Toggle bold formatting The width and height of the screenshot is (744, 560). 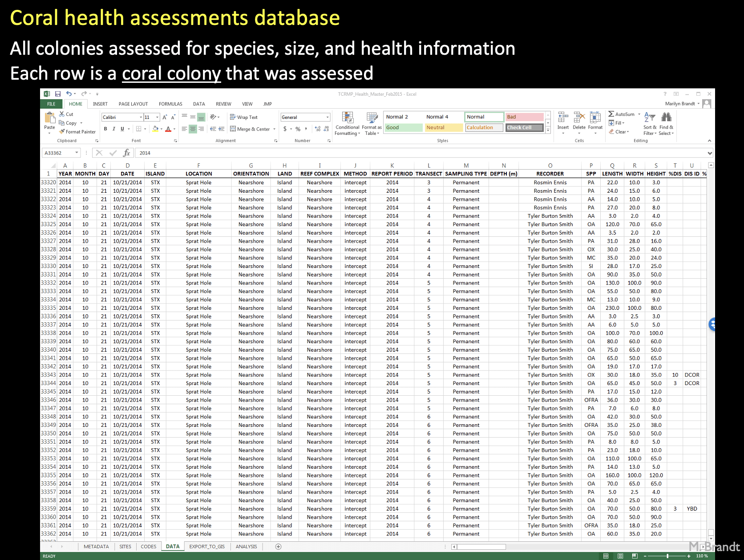point(105,129)
